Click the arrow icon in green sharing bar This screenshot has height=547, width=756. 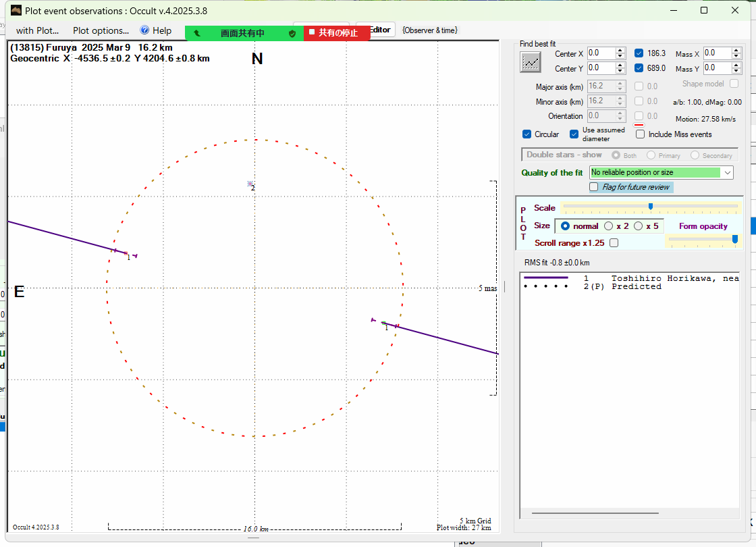pyautogui.click(x=197, y=33)
